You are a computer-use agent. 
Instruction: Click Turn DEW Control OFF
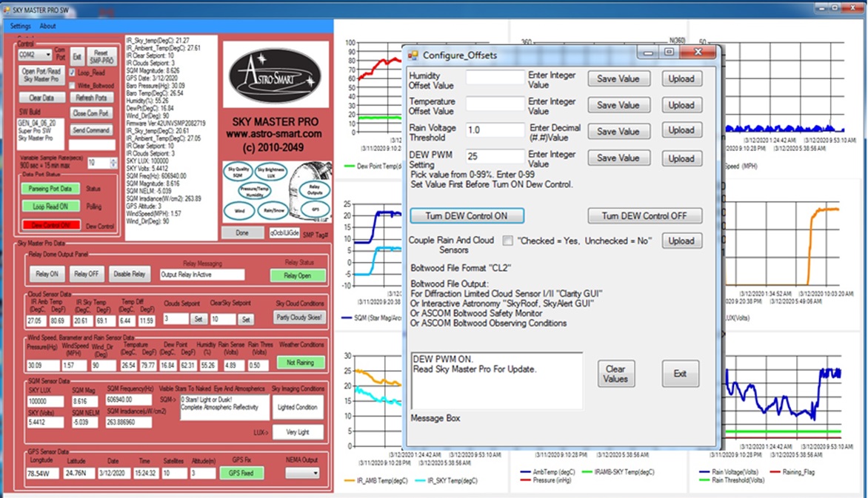(645, 216)
